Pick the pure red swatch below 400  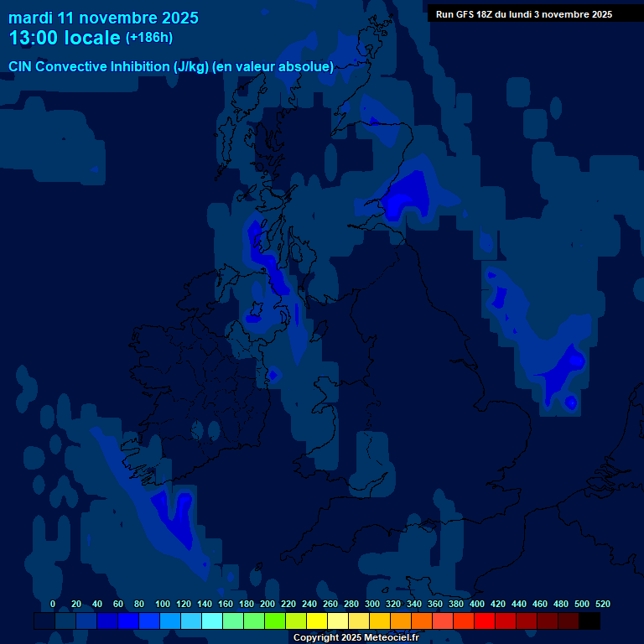coord(485,621)
